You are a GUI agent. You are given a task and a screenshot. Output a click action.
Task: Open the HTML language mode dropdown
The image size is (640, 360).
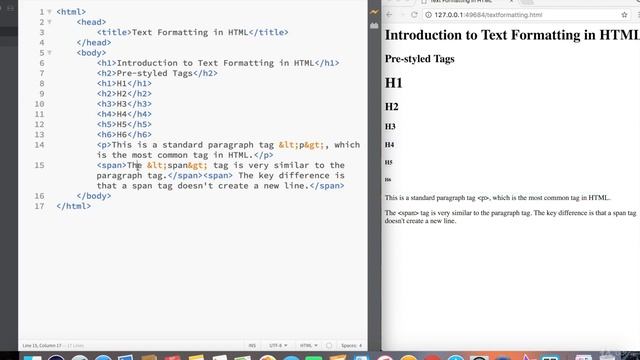pos(309,345)
